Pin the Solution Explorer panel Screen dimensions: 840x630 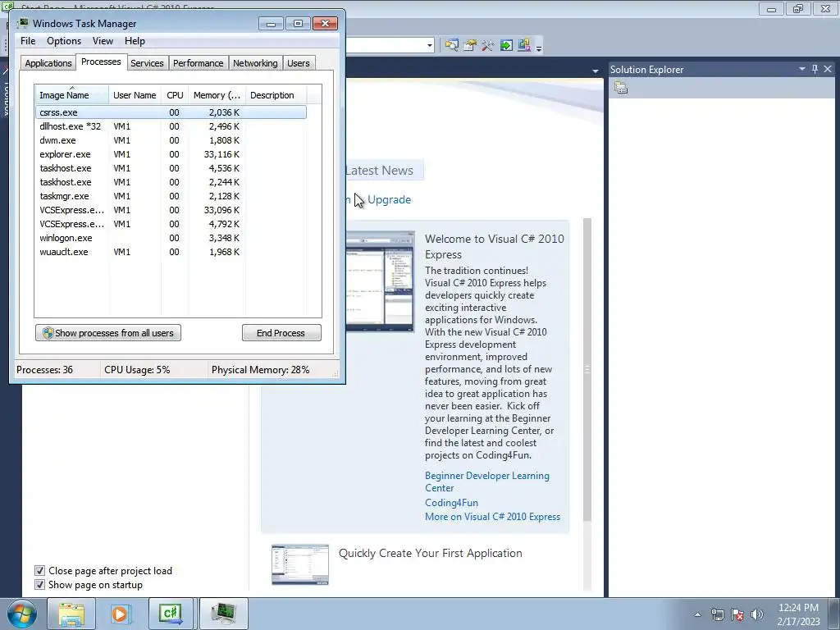click(815, 69)
